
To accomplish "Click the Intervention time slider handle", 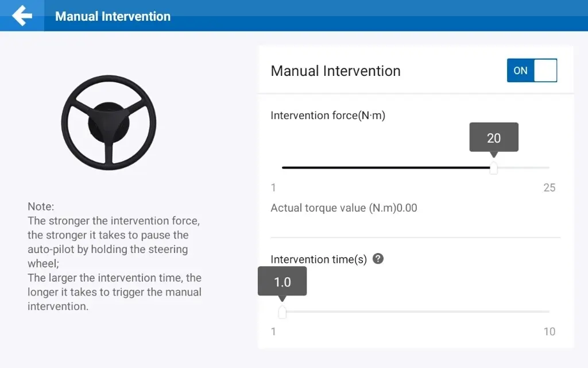I will point(282,312).
